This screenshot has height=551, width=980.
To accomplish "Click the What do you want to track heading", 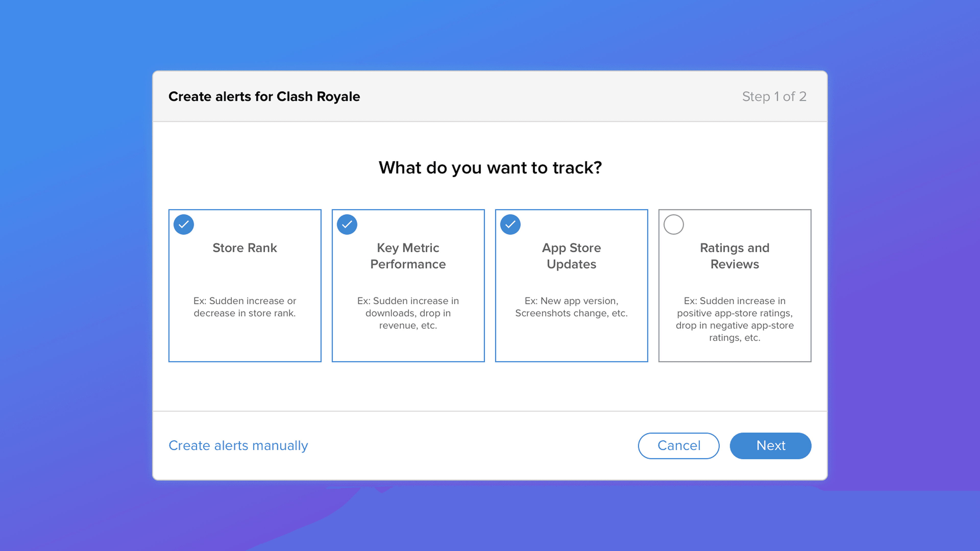I will [x=490, y=168].
